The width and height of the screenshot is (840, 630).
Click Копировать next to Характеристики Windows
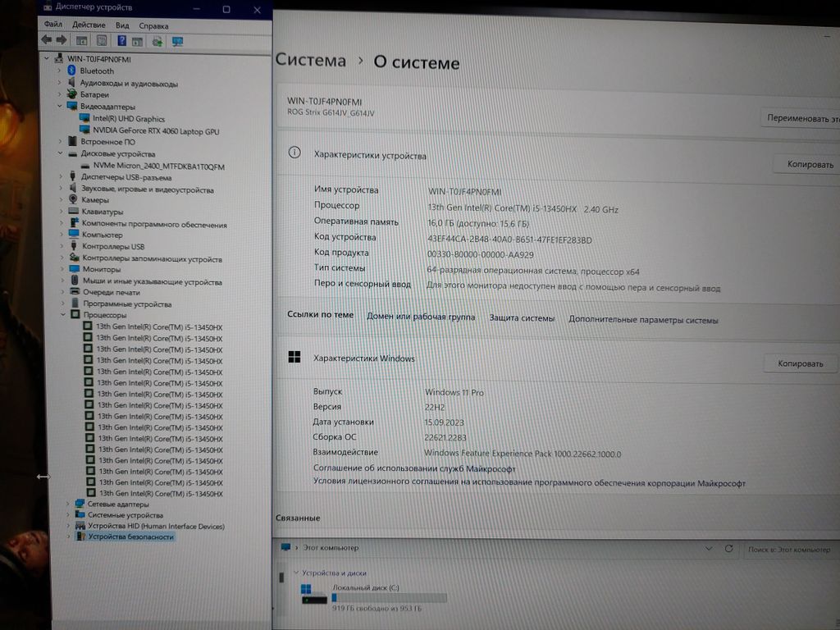point(800,363)
